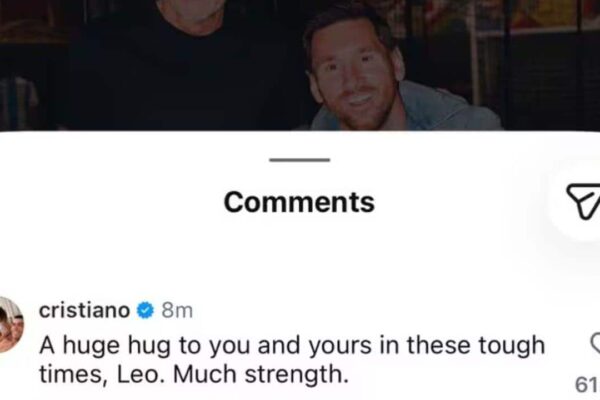Tap the gray drag handle above Comments
Screen dimensions: 600x400
pyautogui.click(x=299, y=160)
